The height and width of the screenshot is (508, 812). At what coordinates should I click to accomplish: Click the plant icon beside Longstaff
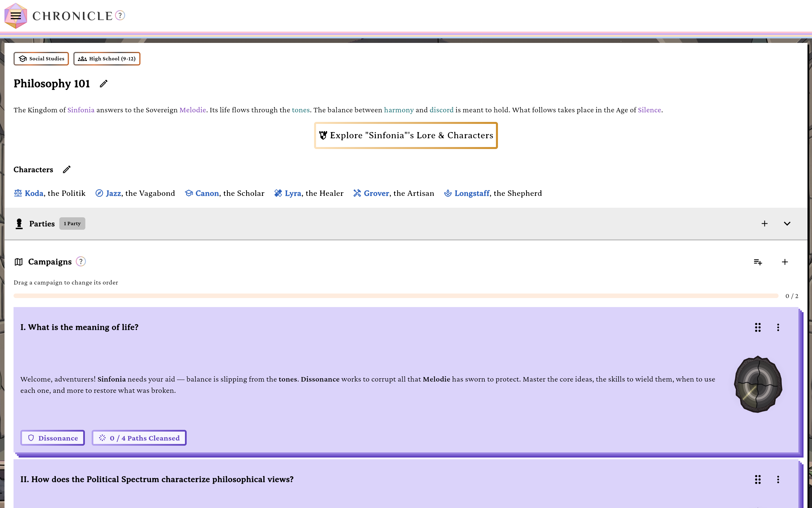coord(448,193)
